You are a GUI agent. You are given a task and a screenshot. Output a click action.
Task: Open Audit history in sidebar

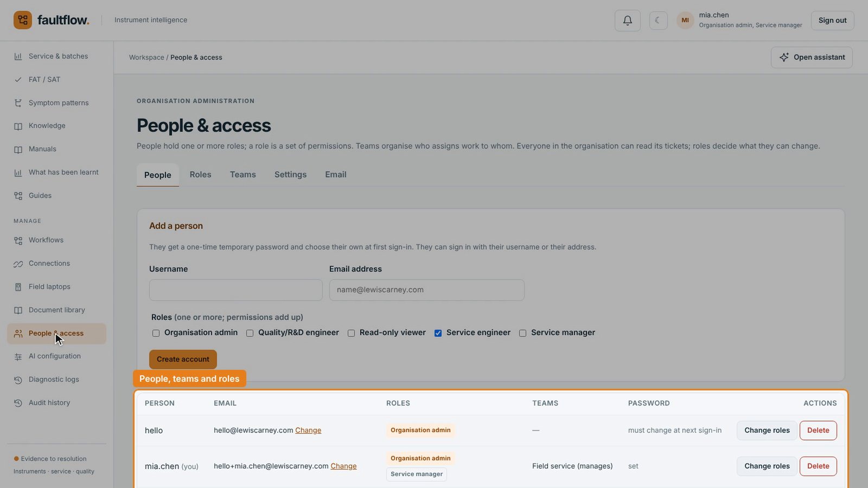click(x=56, y=403)
